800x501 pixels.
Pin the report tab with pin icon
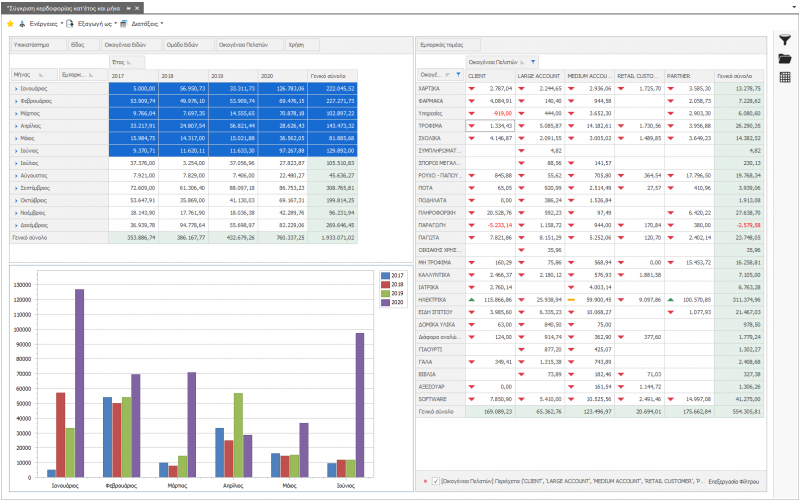point(129,8)
